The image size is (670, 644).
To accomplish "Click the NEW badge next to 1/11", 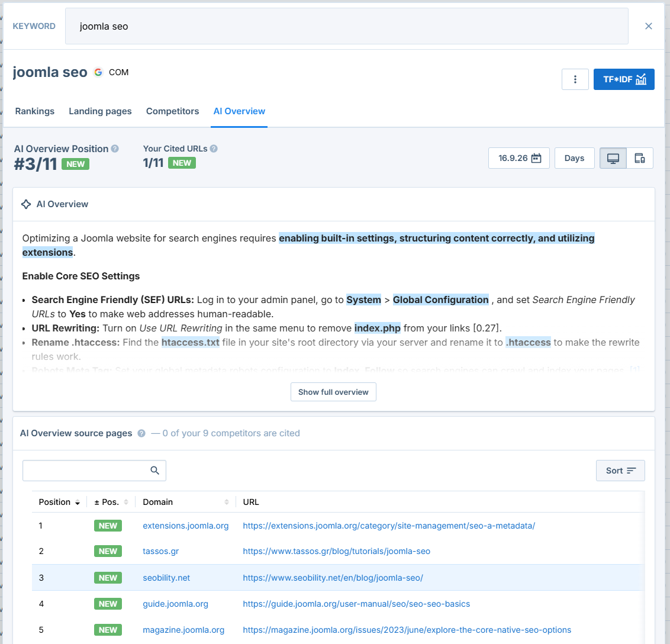I will click(x=182, y=163).
